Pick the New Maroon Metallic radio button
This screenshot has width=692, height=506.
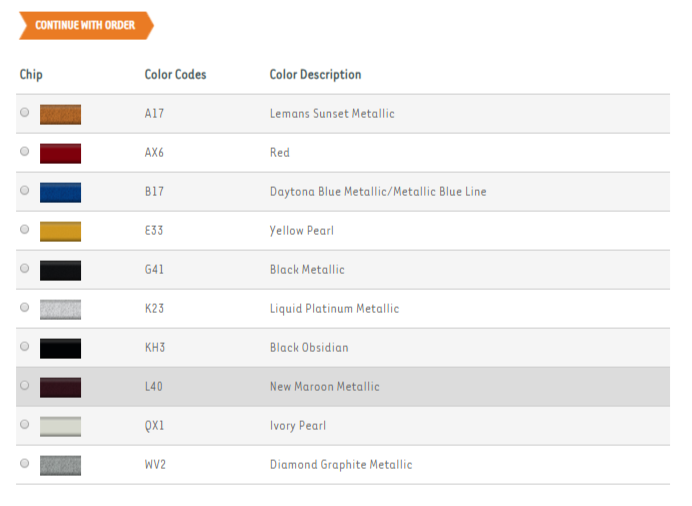pos(25,386)
